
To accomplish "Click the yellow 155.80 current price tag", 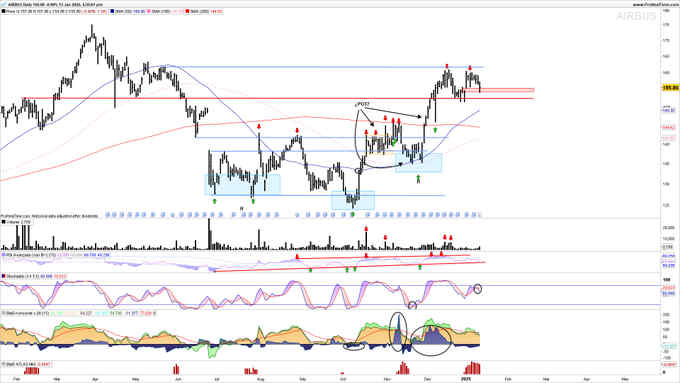I will click(670, 88).
